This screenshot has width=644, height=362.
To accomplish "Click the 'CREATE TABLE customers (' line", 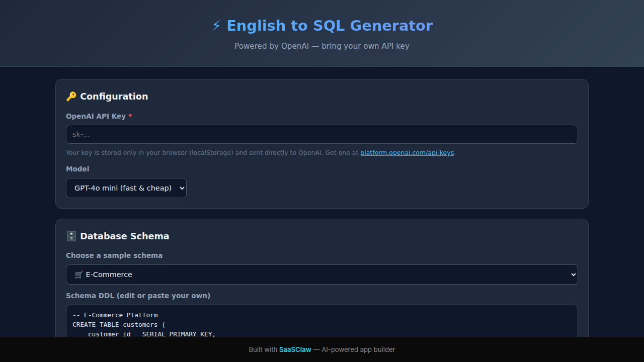I will tap(119, 325).
